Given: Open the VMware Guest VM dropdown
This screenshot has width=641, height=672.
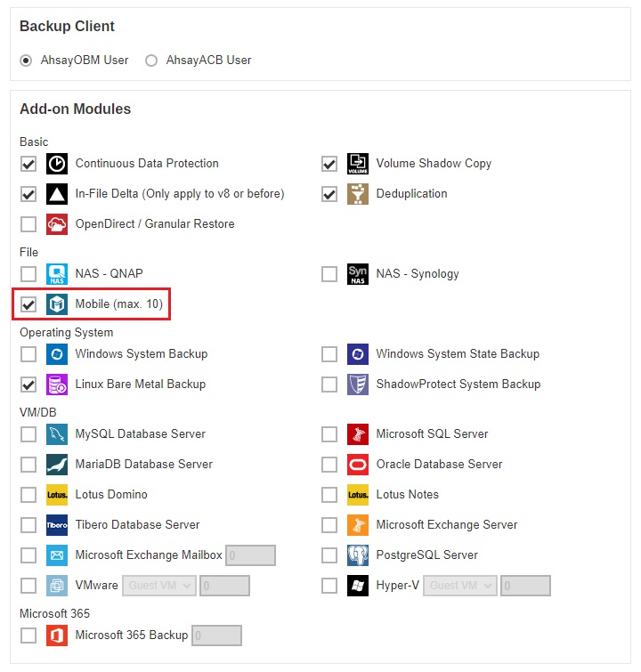Looking at the screenshot, I should 159,586.
